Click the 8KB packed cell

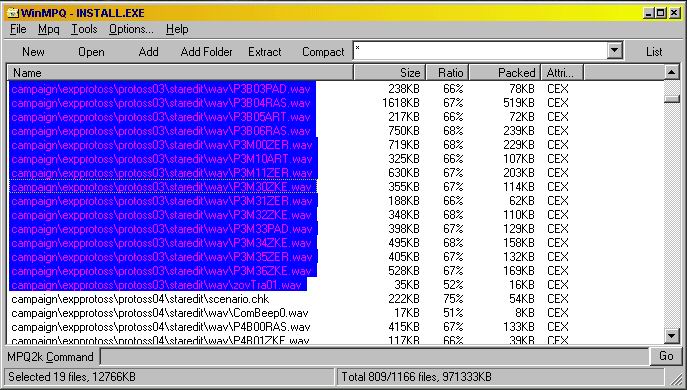tap(525, 313)
